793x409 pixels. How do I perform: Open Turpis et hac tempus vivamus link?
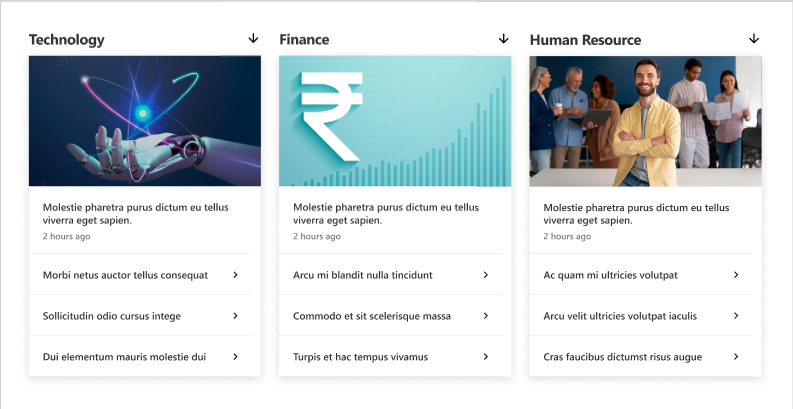tap(360, 357)
